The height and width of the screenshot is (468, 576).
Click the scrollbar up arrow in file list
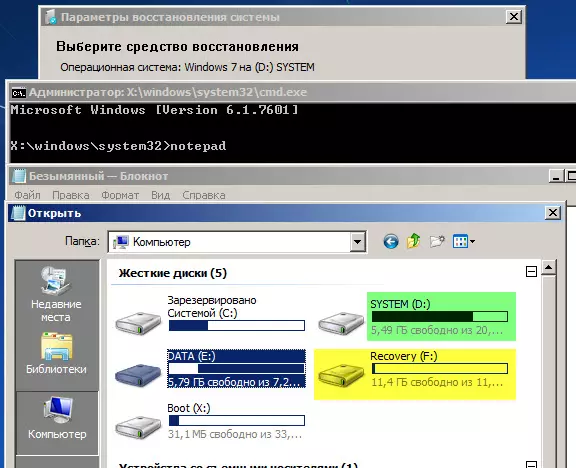click(x=548, y=267)
